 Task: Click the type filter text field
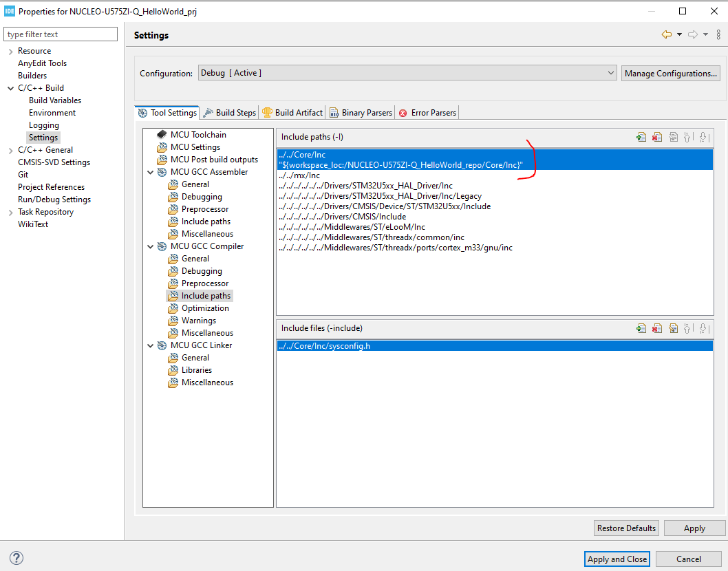click(x=61, y=33)
